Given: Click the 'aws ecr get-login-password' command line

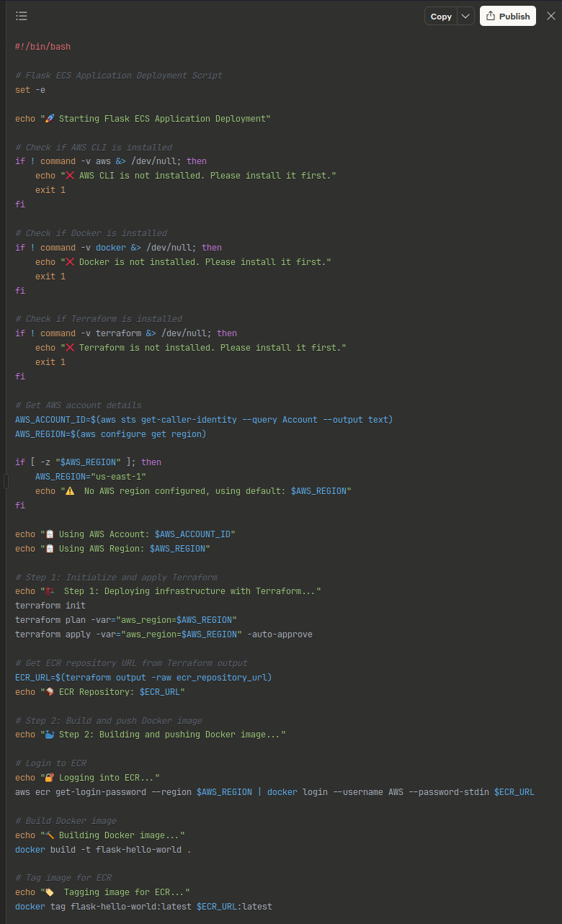Looking at the screenshot, I should click(275, 792).
